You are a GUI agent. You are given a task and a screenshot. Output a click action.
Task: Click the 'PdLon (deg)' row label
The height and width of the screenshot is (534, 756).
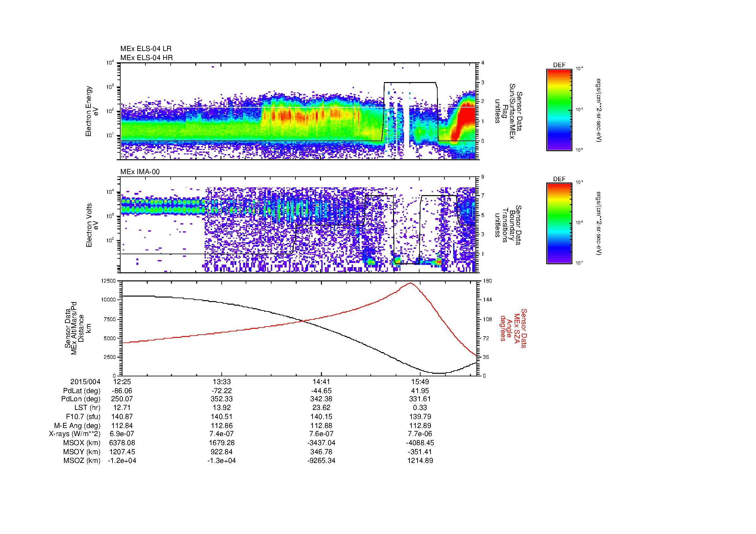pyautogui.click(x=81, y=399)
